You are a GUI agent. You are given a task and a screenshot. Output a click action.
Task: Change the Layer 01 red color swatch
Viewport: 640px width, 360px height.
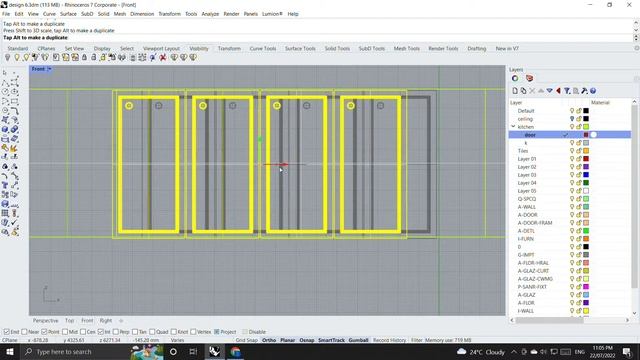[x=586, y=159]
